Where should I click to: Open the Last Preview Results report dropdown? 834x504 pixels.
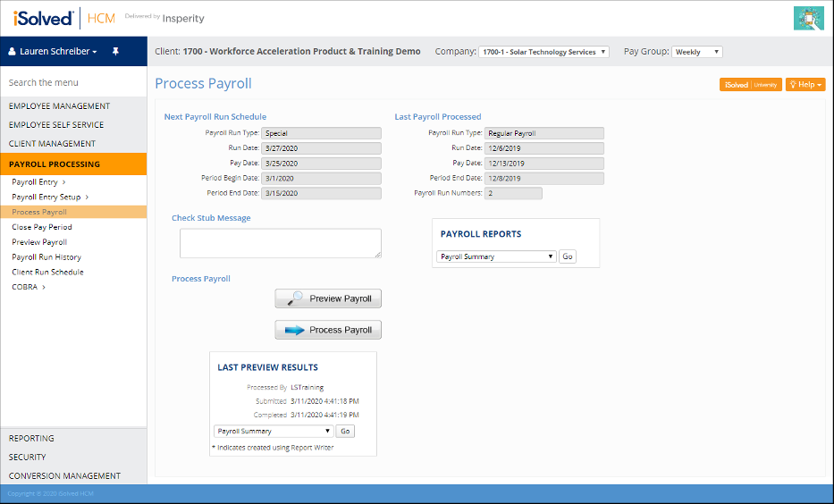[274, 431]
